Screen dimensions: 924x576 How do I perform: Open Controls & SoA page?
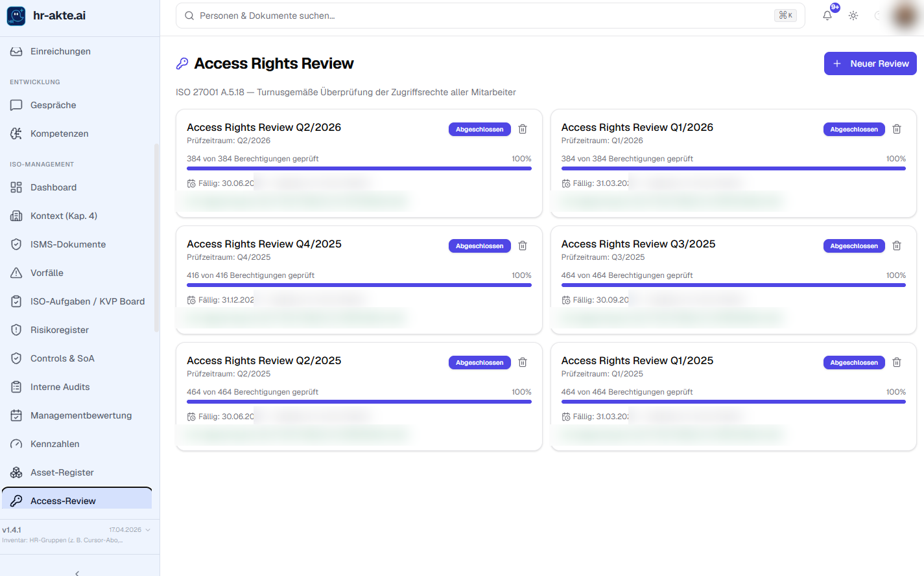tap(78, 358)
